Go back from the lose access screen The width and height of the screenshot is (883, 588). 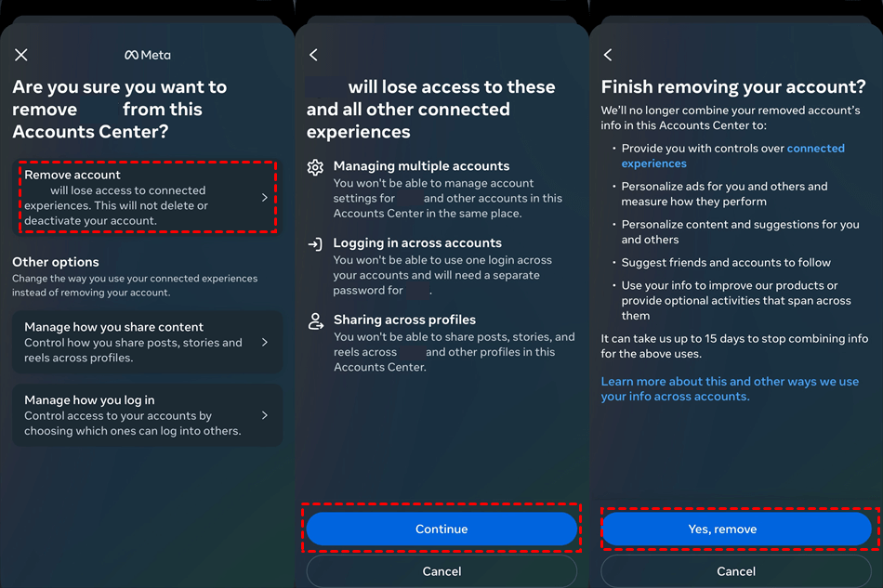point(314,56)
